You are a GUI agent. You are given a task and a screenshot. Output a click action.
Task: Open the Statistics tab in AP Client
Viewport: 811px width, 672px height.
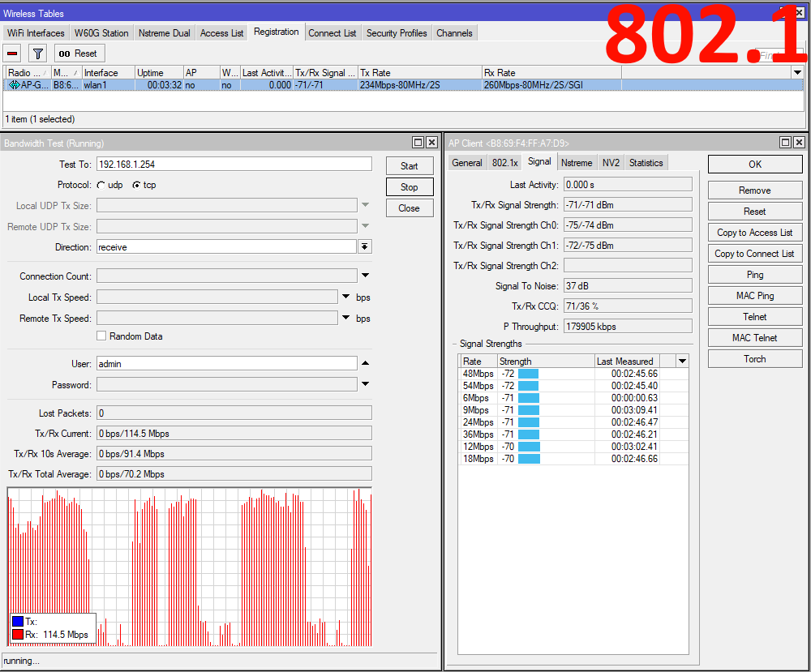(x=646, y=163)
